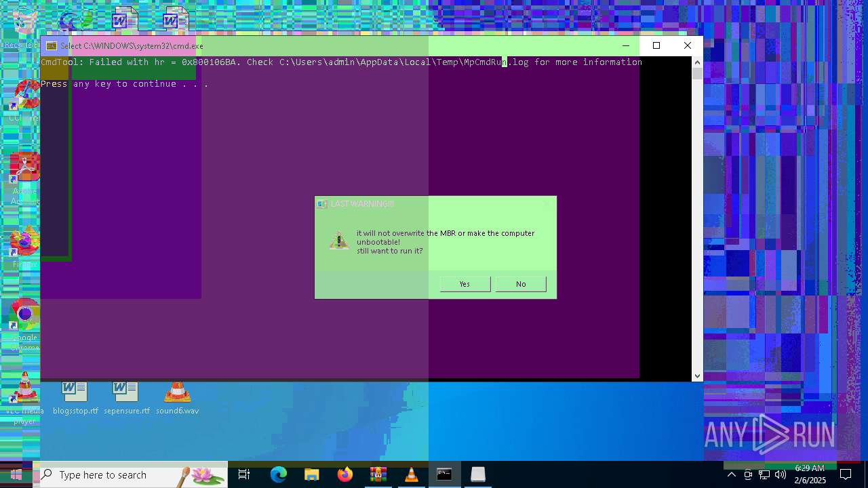Image resolution: width=868 pixels, height=488 pixels.
Task: Open the Windows Start menu
Action: click(x=16, y=474)
